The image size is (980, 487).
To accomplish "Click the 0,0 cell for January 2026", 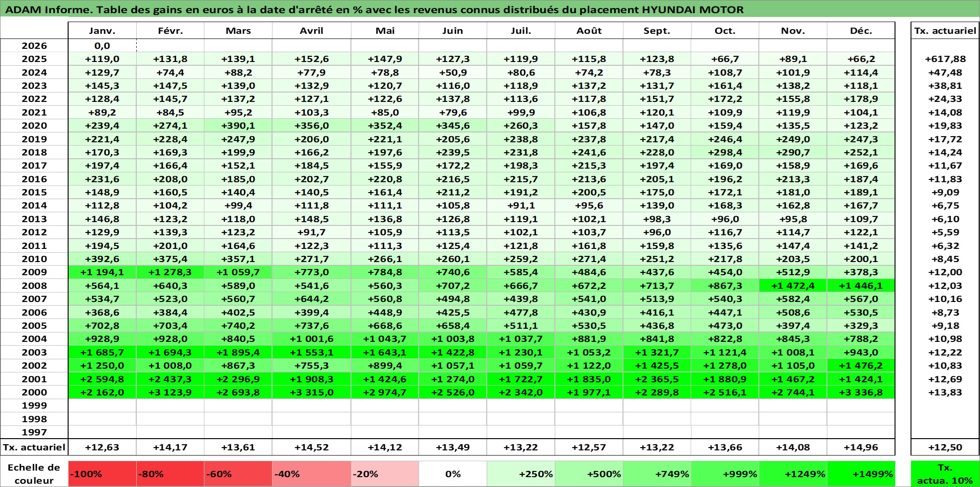I will click(x=102, y=46).
